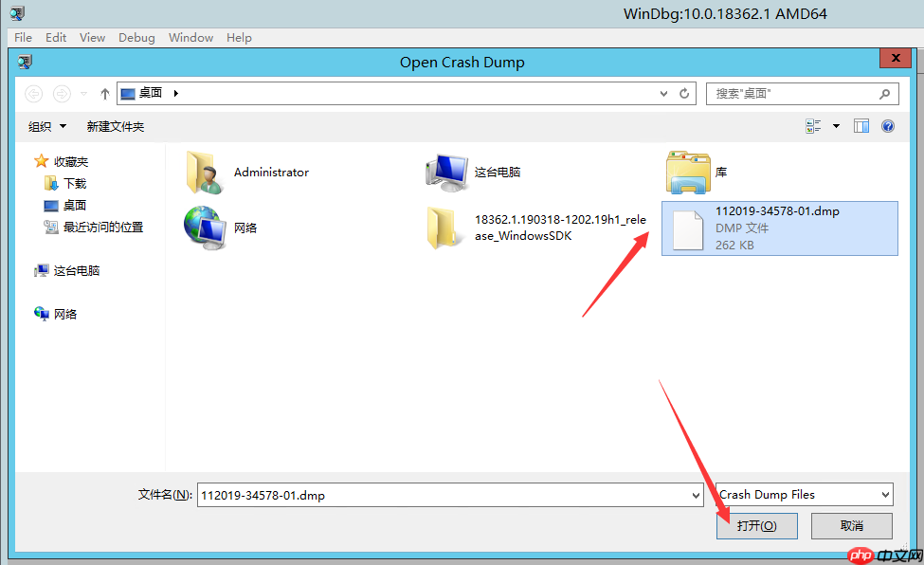
Task: Open the 组织 menu
Action: click(46, 126)
